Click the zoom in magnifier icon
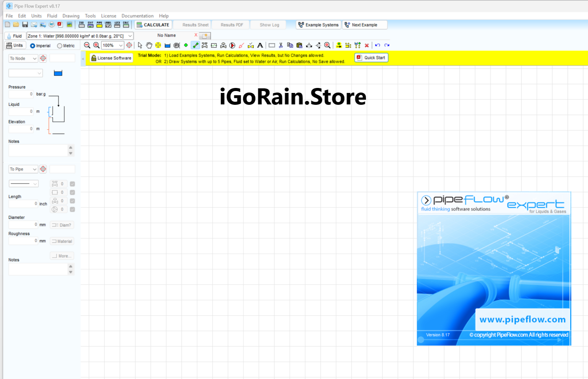588x379 pixels. tap(96, 45)
